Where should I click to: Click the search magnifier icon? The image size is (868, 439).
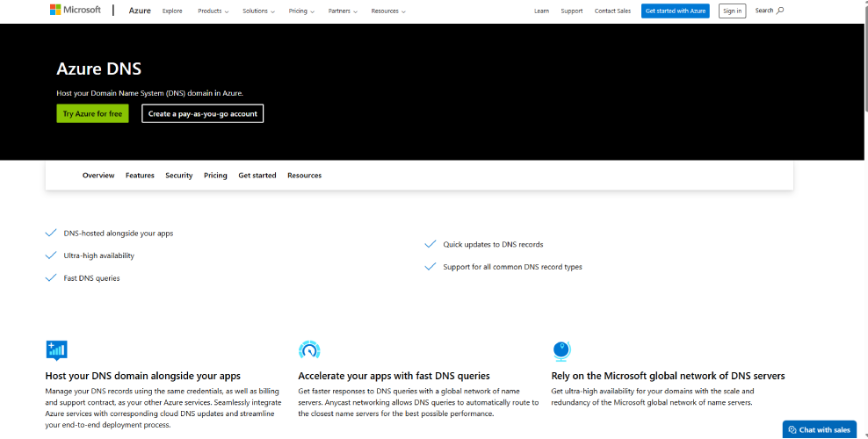pyautogui.click(x=780, y=11)
